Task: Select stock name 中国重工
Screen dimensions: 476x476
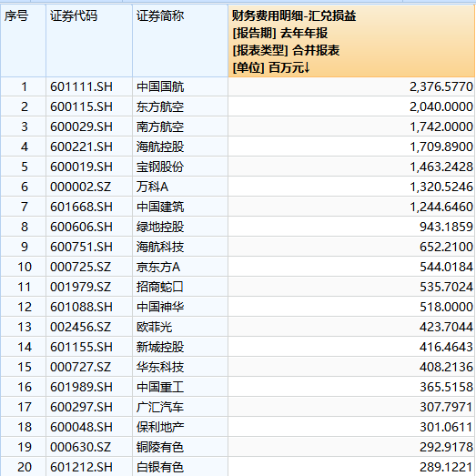Action: click(x=160, y=388)
